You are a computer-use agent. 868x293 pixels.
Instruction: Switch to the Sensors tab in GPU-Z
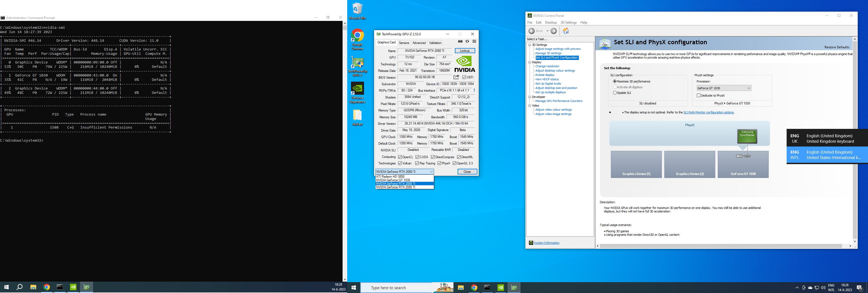click(x=404, y=43)
